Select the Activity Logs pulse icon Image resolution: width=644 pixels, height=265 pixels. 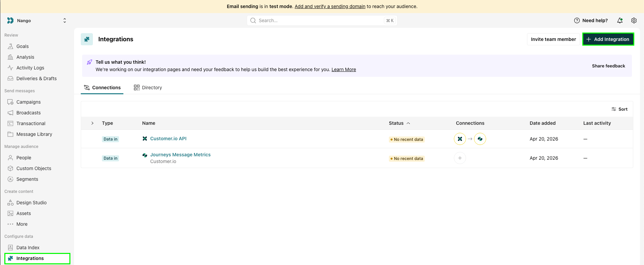(x=10, y=68)
